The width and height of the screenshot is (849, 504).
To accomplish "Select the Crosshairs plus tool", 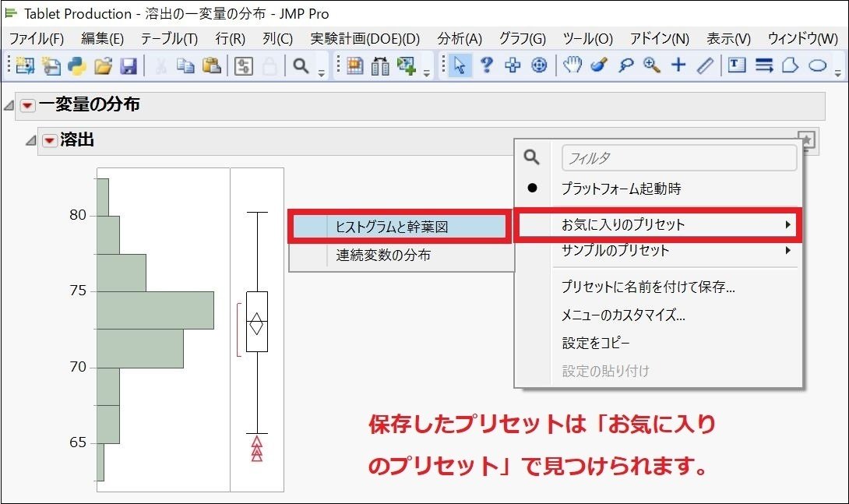I will coord(678,65).
